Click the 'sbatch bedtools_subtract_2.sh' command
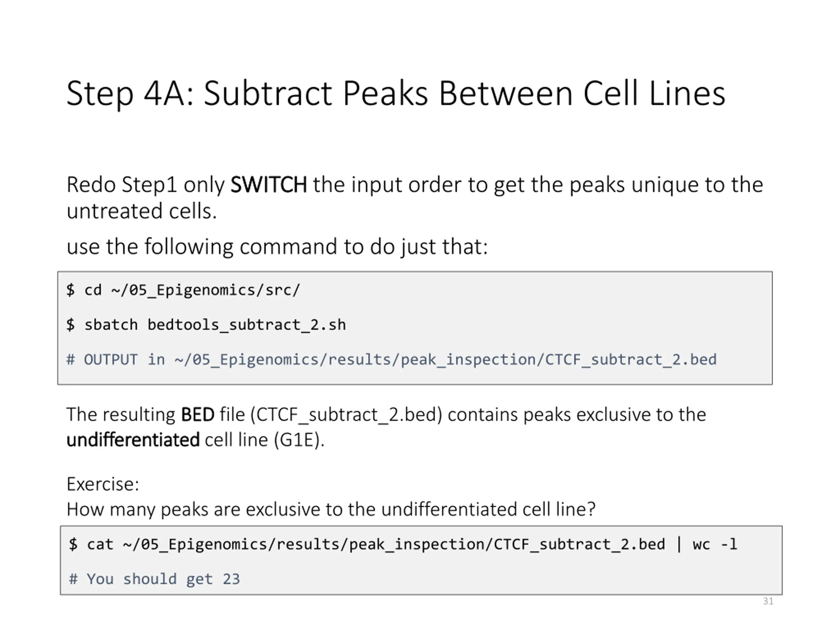The height and width of the screenshot is (630, 840). coord(215,325)
